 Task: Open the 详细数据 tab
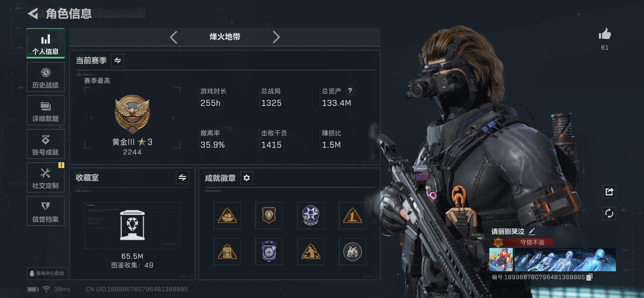click(x=45, y=110)
